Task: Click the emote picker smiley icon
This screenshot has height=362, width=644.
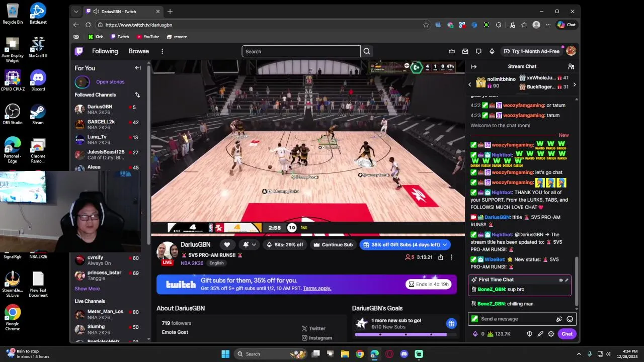Action: tap(570, 319)
